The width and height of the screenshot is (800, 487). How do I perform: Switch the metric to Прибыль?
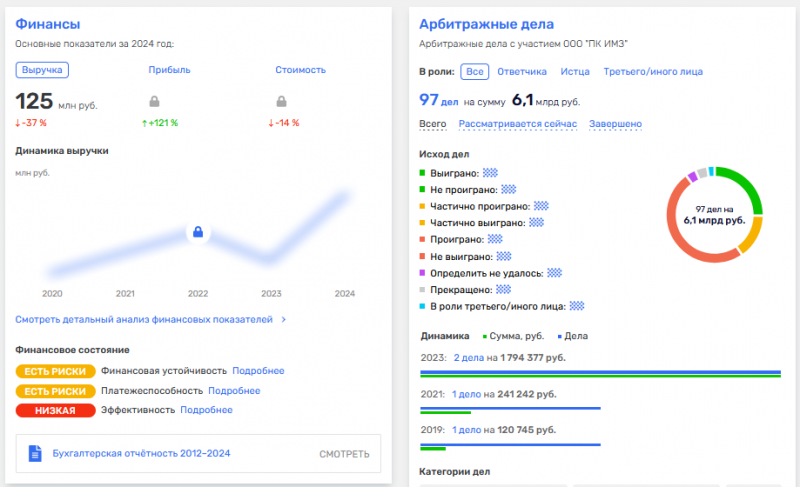169,70
